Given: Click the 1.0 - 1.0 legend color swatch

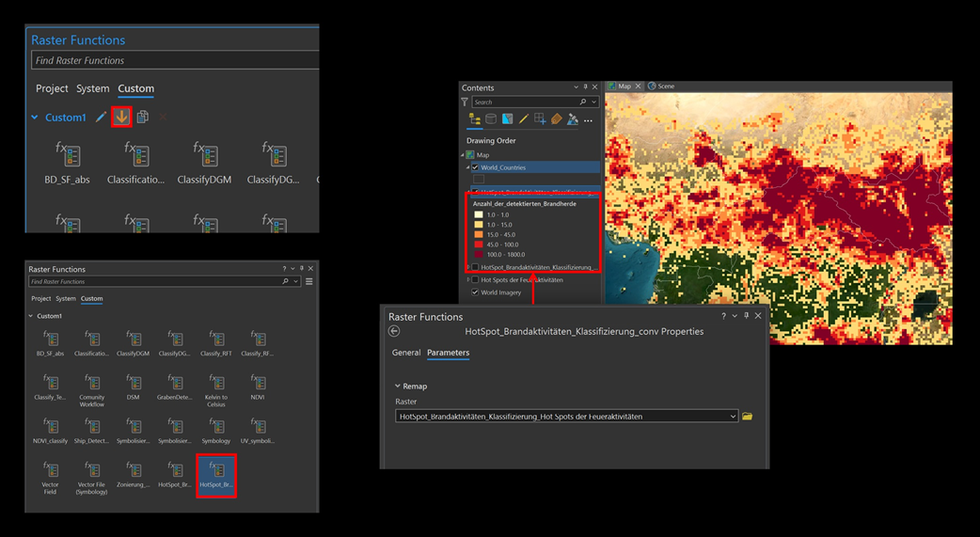Looking at the screenshot, I should coord(479,215).
